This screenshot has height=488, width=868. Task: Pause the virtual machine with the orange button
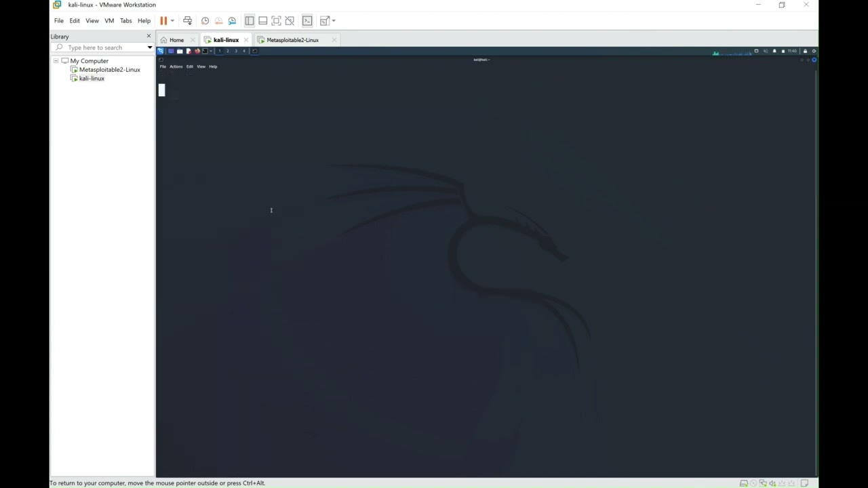(x=163, y=21)
